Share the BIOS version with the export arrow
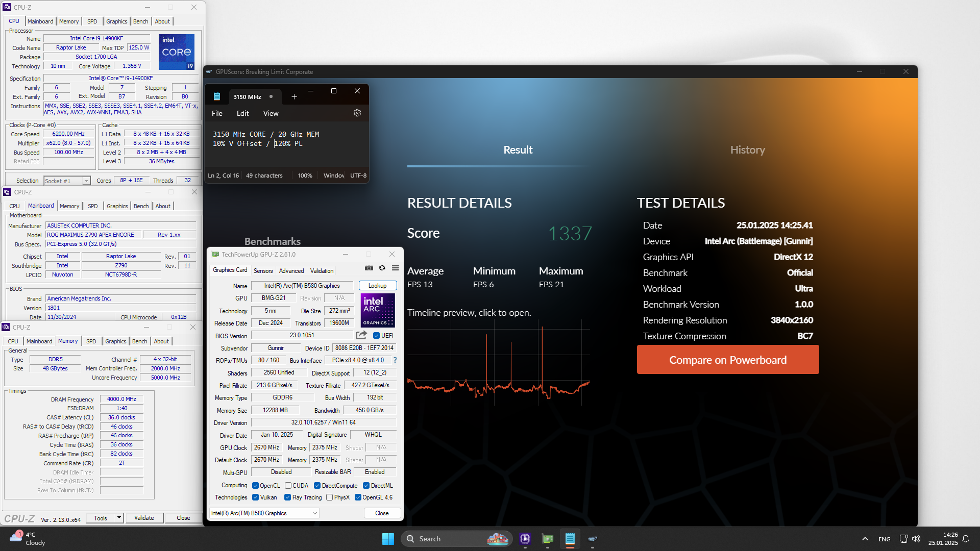The height and width of the screenshot is (551, 980). point(361,335)
